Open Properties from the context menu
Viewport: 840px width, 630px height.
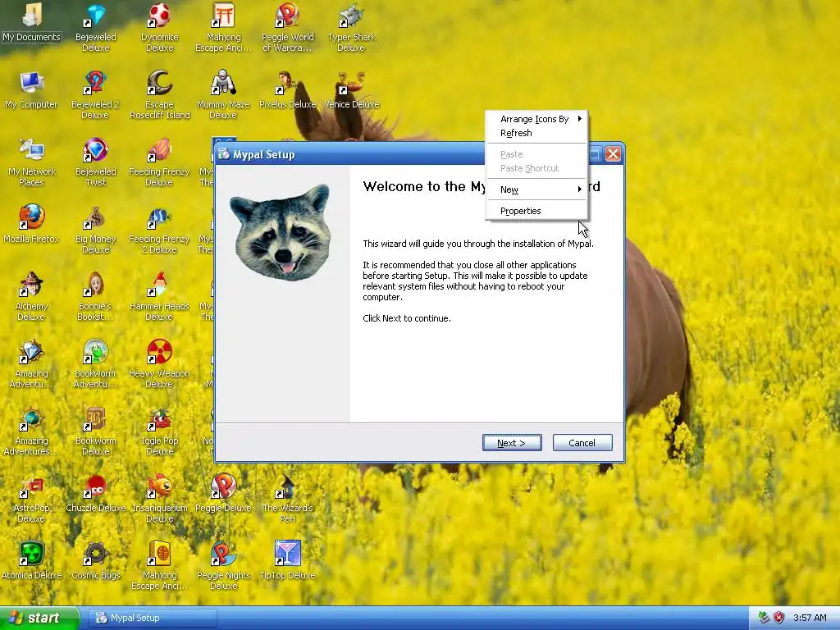[536, 211]
